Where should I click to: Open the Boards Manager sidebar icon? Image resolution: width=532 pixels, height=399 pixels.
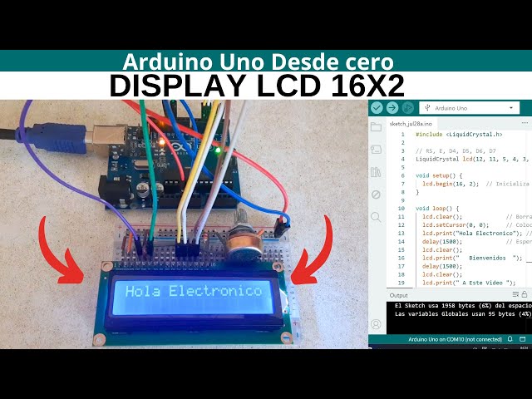pyautogui.click(x=376, y=150)
